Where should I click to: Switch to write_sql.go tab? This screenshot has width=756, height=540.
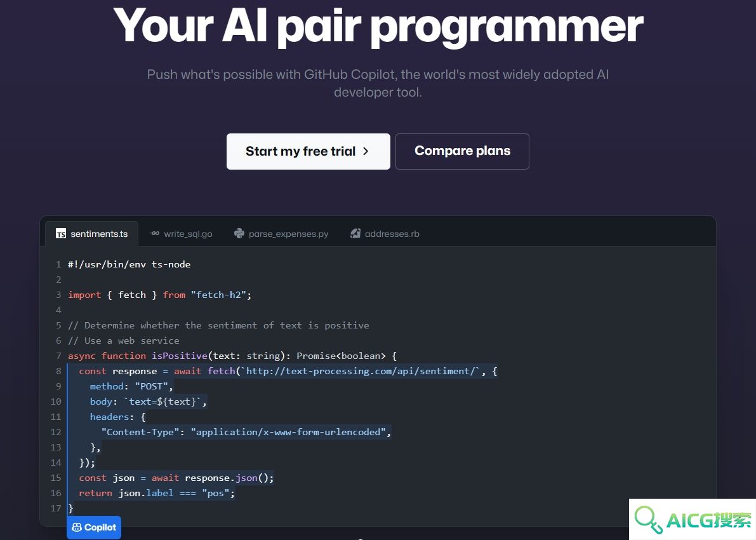coord(182,234)
